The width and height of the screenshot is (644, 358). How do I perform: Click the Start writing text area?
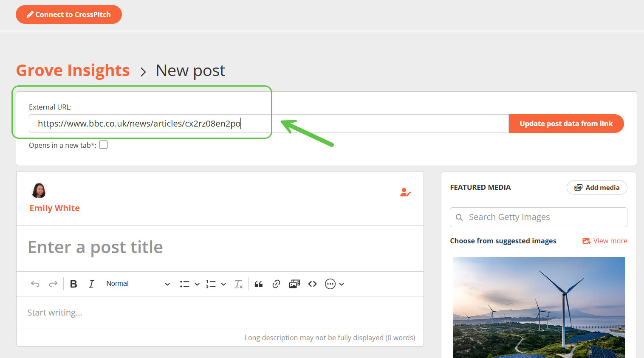[220, 313]
